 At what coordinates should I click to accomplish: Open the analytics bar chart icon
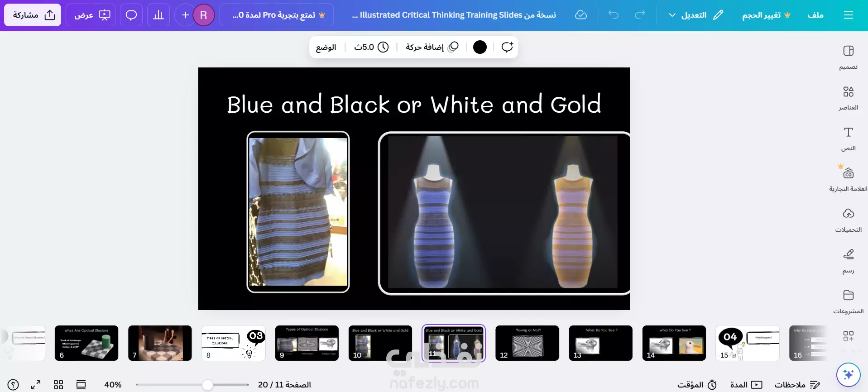click(x=158, y=15)
